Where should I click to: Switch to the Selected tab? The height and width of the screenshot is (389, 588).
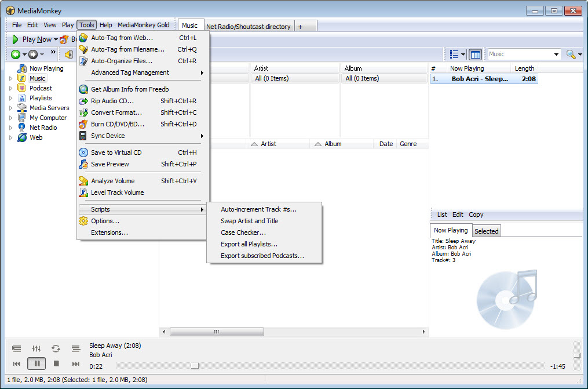487,231
